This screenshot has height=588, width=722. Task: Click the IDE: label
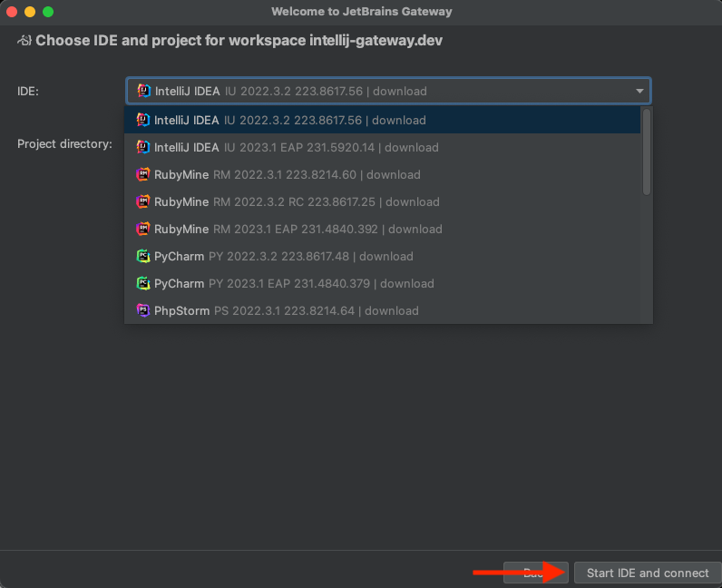pos(28,92)
